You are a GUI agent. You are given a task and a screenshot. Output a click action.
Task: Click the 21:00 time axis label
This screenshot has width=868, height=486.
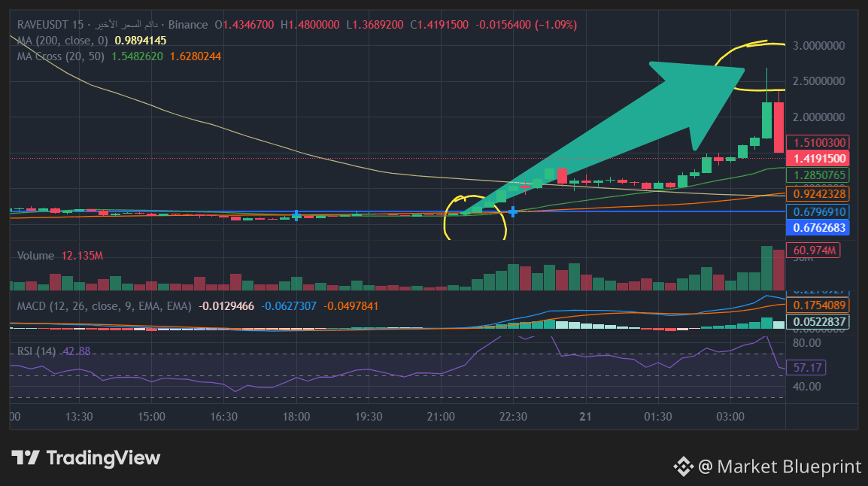tap(442, 417)
